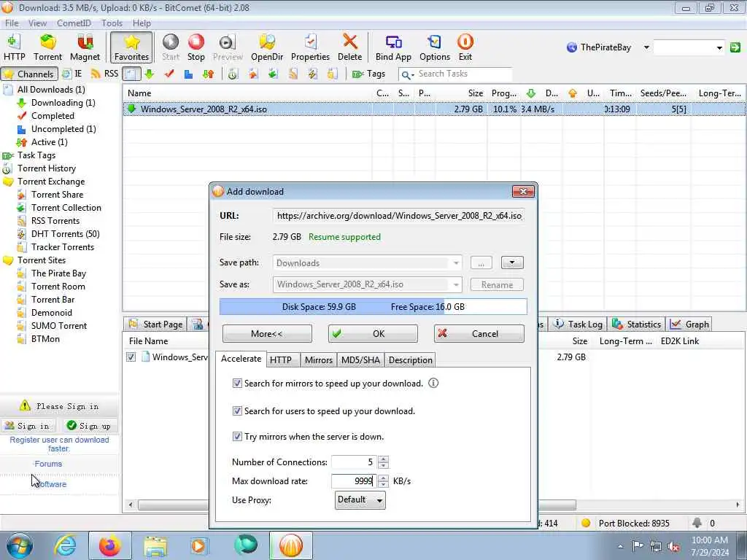Open Internet Explorer from the taskbar
This screenshot has width=747, height=560.
click(65, 545)
